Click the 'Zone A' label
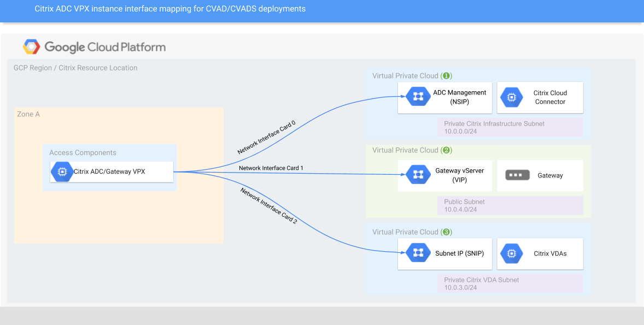The image size is (644, 325). pos(28,114)
